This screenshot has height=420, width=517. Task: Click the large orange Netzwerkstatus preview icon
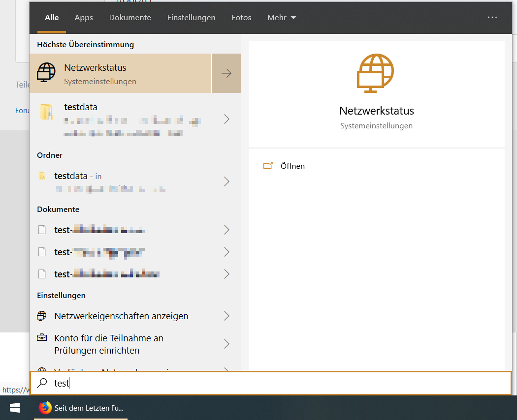pos(375,73)
